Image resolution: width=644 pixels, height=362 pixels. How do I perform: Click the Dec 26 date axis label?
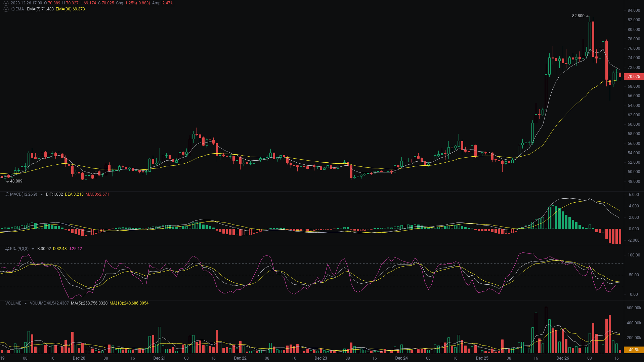pos(563,358)
